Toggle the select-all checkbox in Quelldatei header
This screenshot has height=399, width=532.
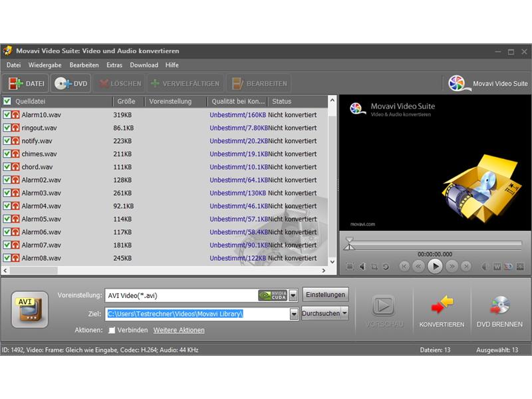(x=7, y=101)
